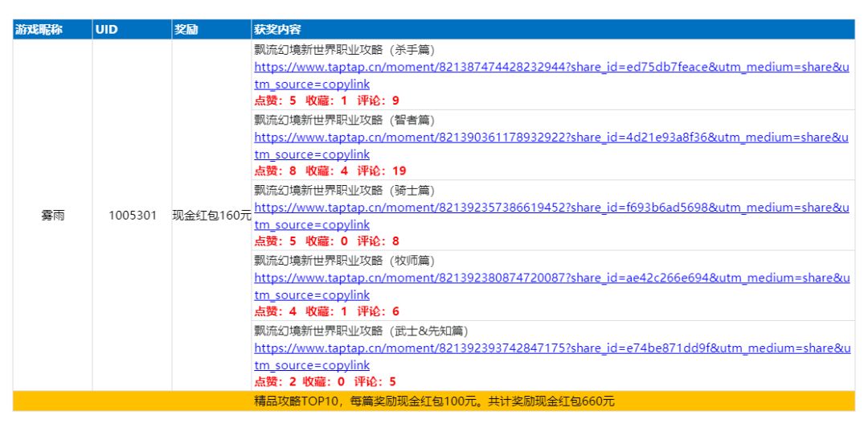The height and width of the screenshot is (424, 868).
Task: Open the 智者篇 taptap moment link
Action: click(x=551, y=146)
